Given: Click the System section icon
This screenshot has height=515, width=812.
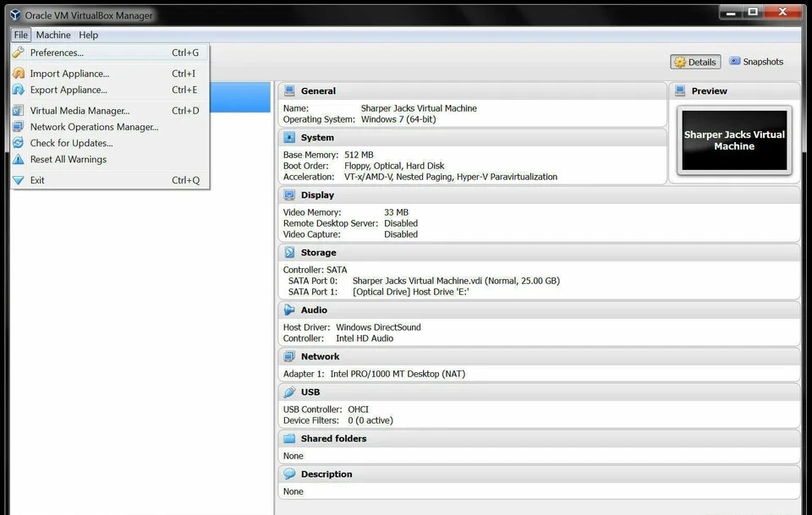Looking at the screenshot, I should pos(288,137).
